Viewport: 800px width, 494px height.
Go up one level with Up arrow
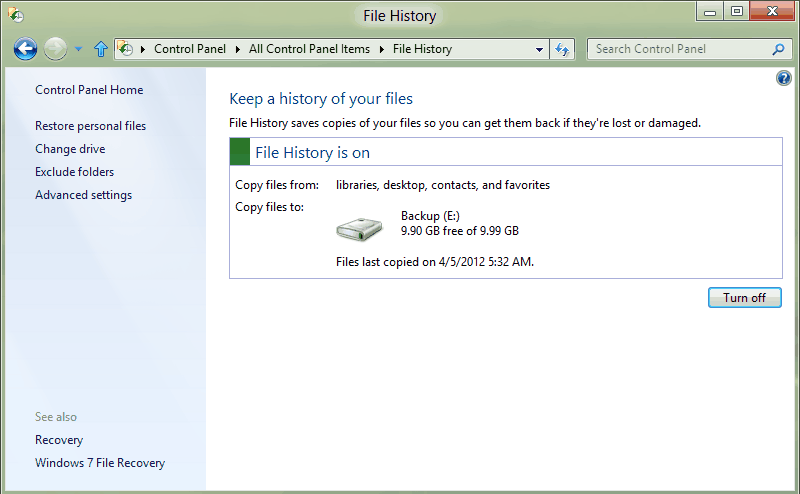[x=101, y=49]
